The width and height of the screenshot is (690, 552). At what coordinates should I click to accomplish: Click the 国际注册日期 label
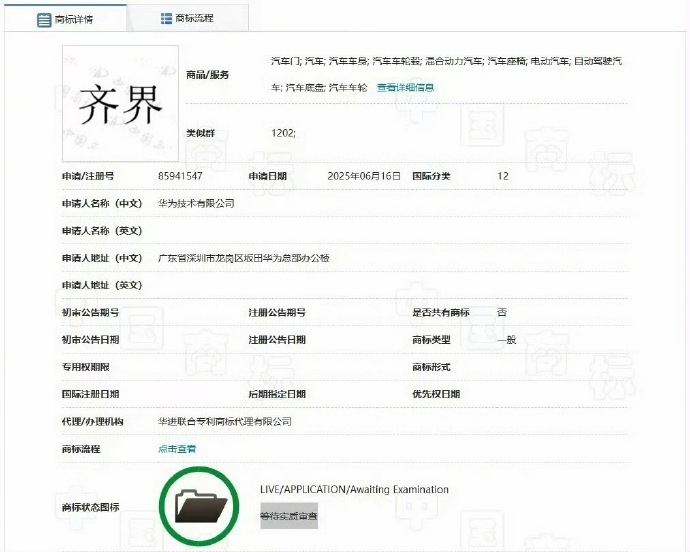coord(91,394)
